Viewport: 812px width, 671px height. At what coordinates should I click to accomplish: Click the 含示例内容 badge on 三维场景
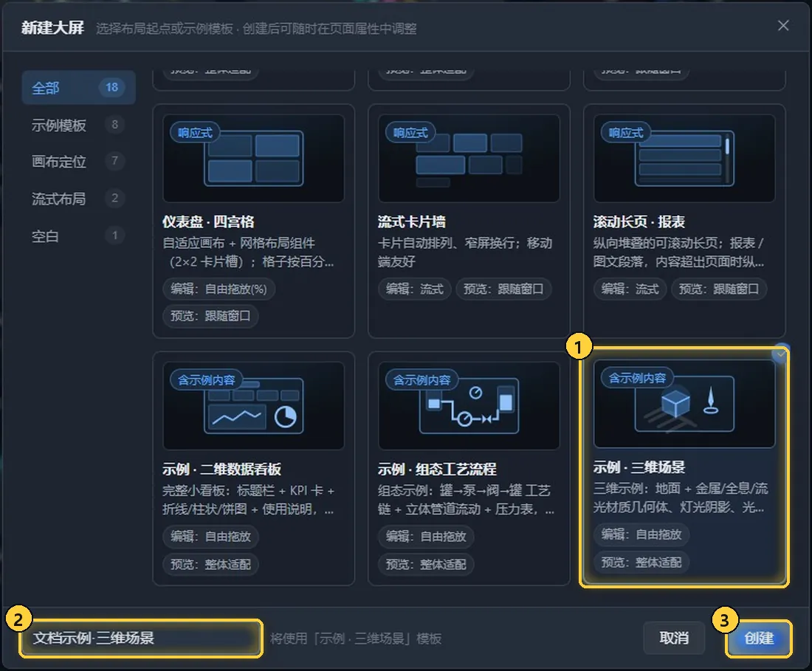tap(638, 378)
